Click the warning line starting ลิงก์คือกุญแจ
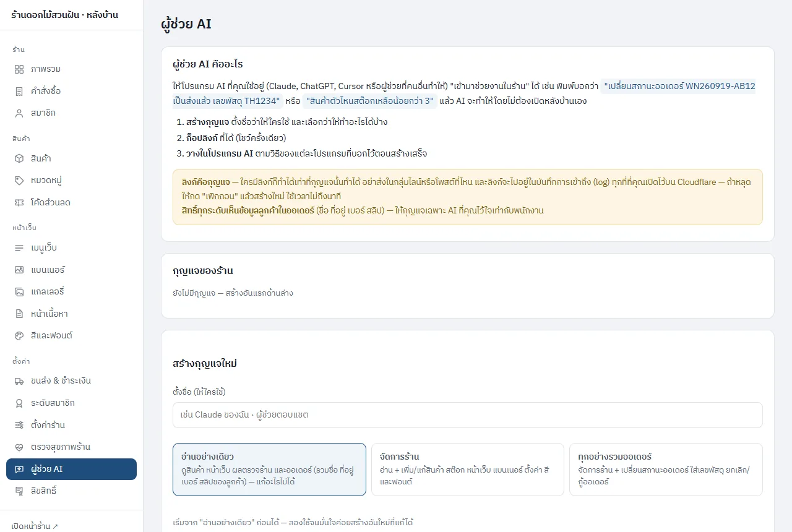 click(467, 188)
